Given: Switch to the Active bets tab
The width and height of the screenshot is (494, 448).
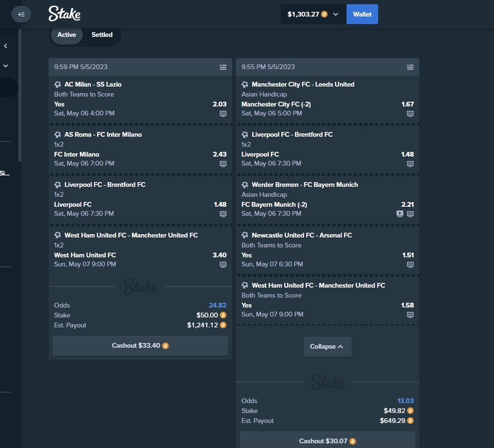Looking at the screenshot, I should click(x=67, y=35).
